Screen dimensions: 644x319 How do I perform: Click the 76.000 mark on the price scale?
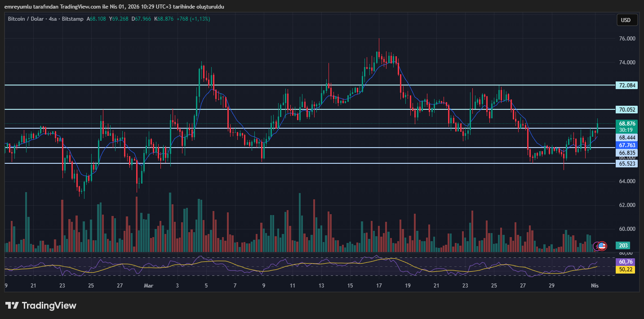click(x=626, y=39)
